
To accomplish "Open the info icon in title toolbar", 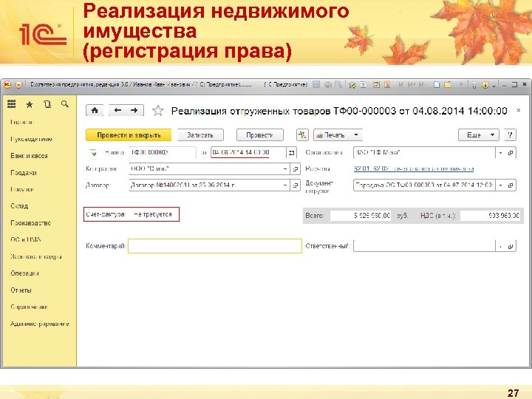I will tap(485, 85).
